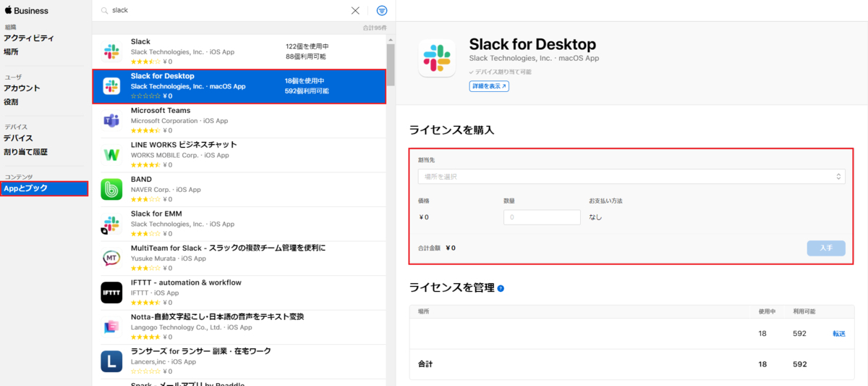Select the Slack for EMM row title
868x386 pixels.
(156, 214)
